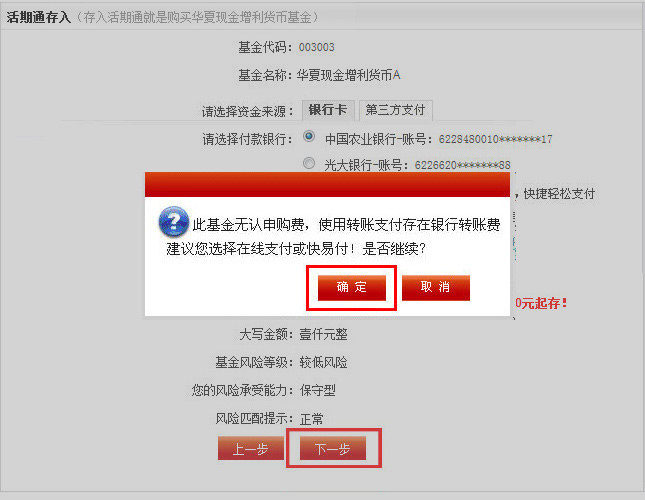Click the 壹仟元整 amount text
This screenshot has width=645, height=500.
pos(323,334)
